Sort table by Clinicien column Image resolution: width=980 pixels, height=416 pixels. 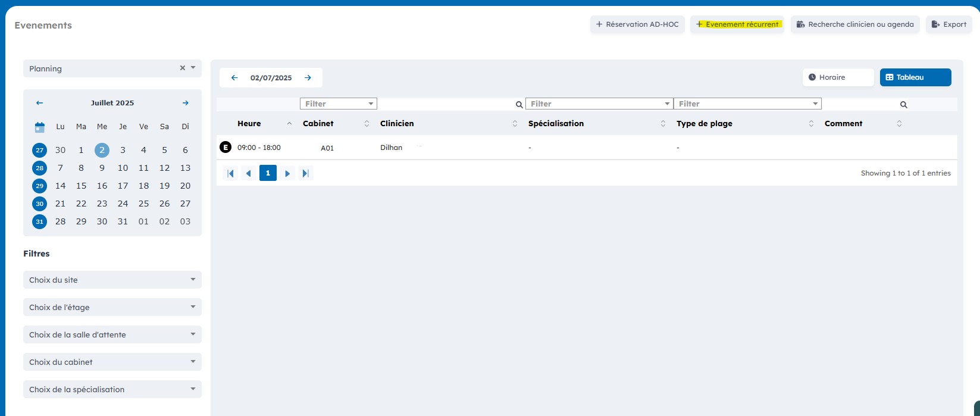(x=515, y=124)
